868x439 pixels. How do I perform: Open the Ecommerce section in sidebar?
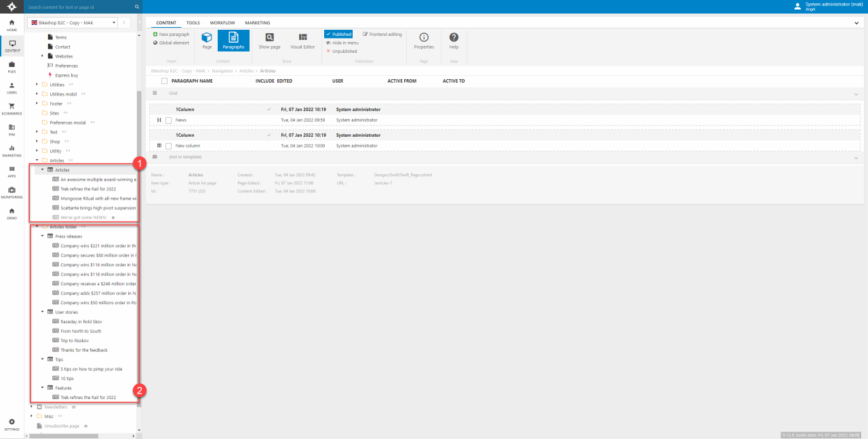(12, 108)
